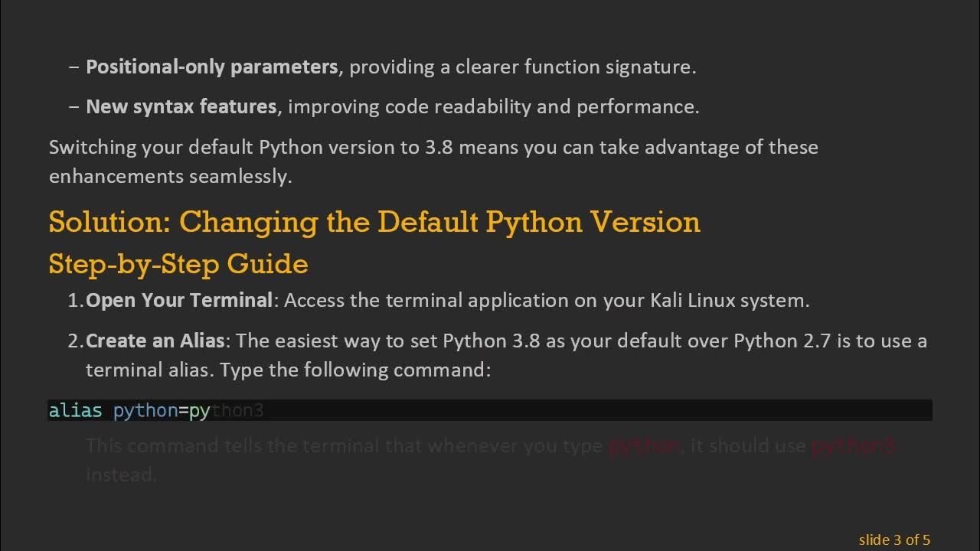The image size is (980, 551).
Task: Click the list number "1." of the guide
Action: (x=75, y=301)
